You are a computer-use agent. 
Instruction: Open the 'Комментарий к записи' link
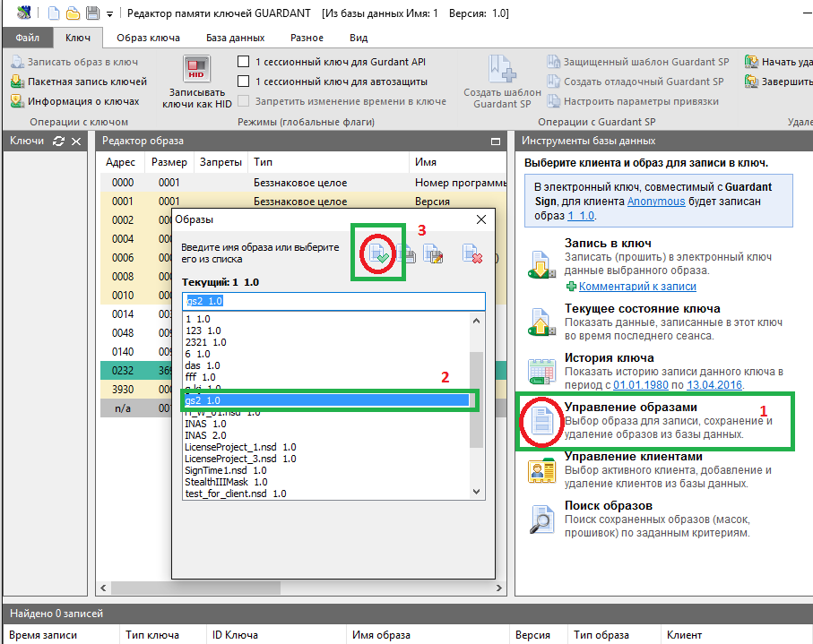tap(636, 286)
